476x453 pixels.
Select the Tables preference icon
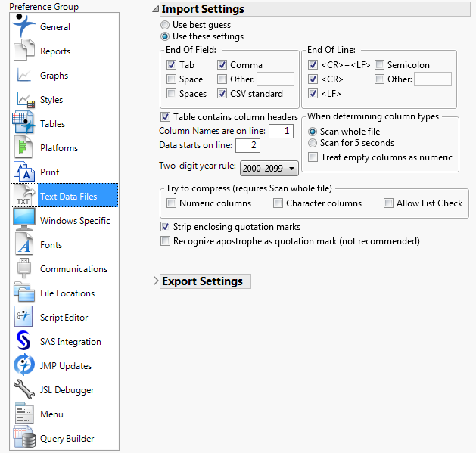[x=25, y=124]
